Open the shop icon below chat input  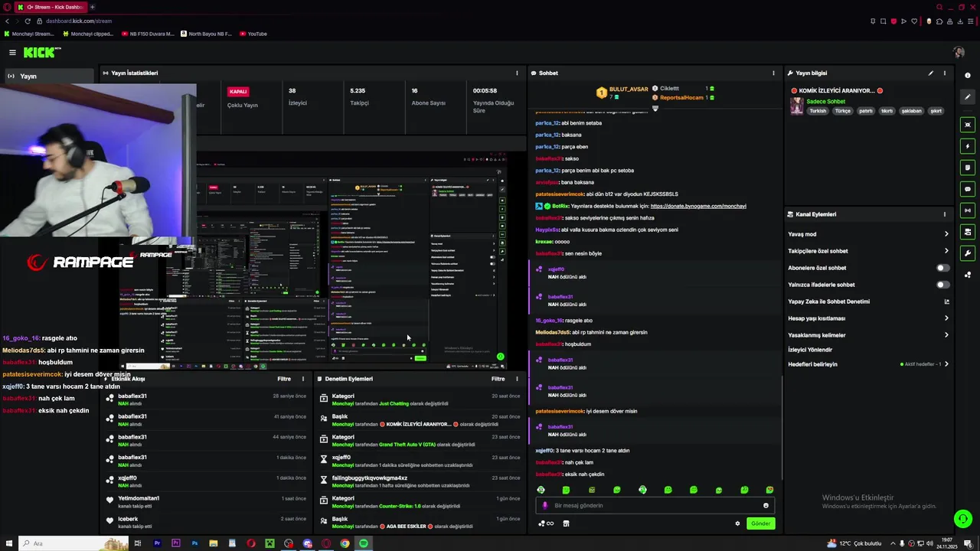(566, 523)
